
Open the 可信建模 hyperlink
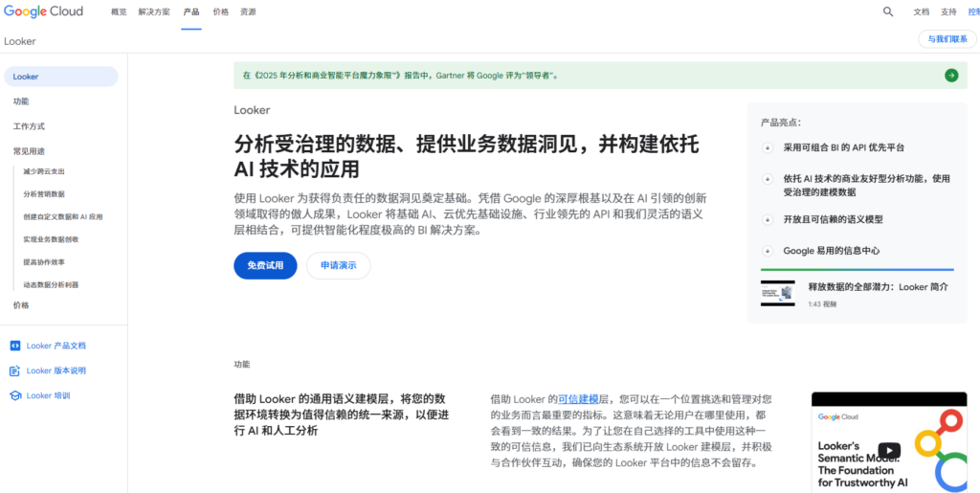click(578, 399)
